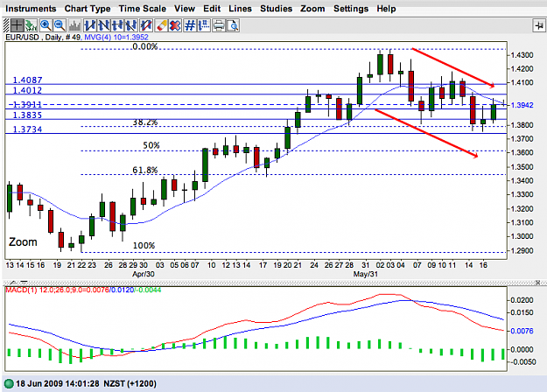This screenshot has height=392, width=547.
Task: Click the dotted axes grid icon
Action: point(204,25)
